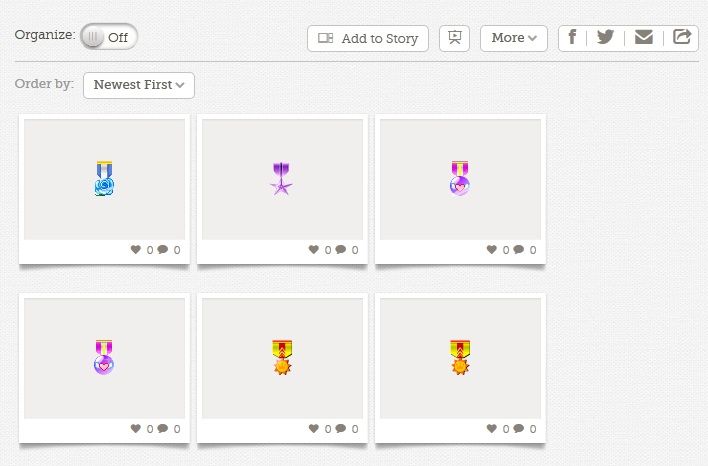Image resolution: width=708 pixels, height=466 pixels.
Task: Open the blue rose medal thumbnail
Action: (x=104, y=179)
